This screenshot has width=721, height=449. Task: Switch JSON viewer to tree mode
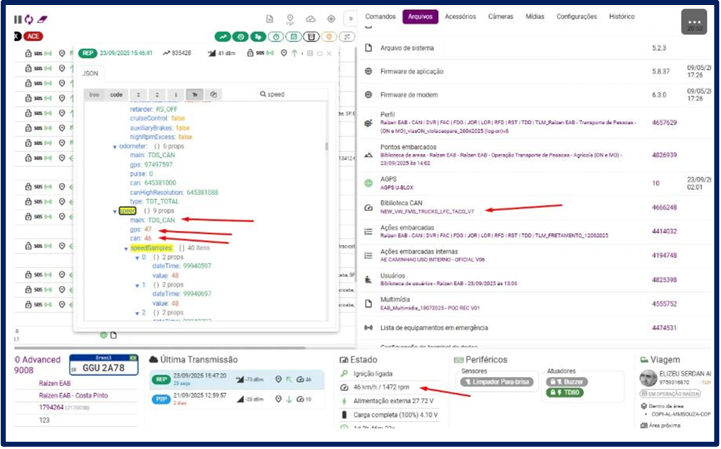pos(94,94)
